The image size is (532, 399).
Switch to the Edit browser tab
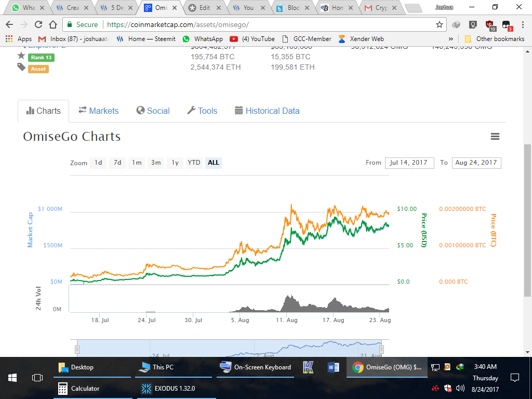point(205,7)
